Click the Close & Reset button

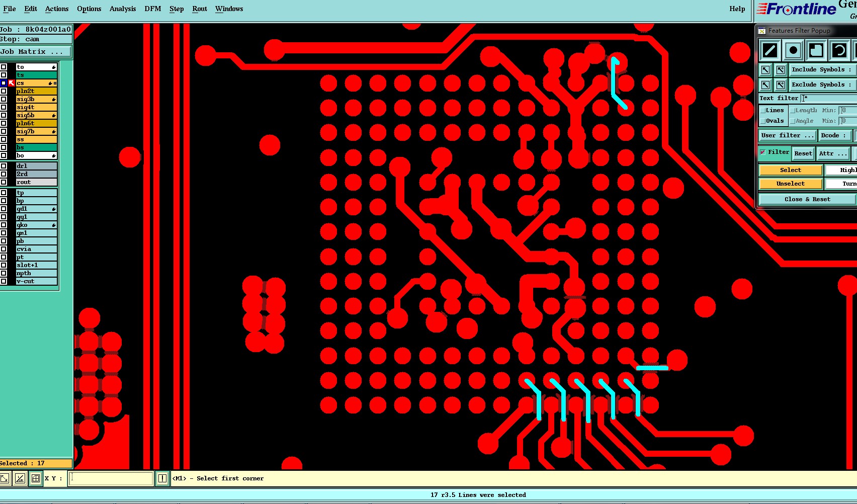[x=807, y=200]
